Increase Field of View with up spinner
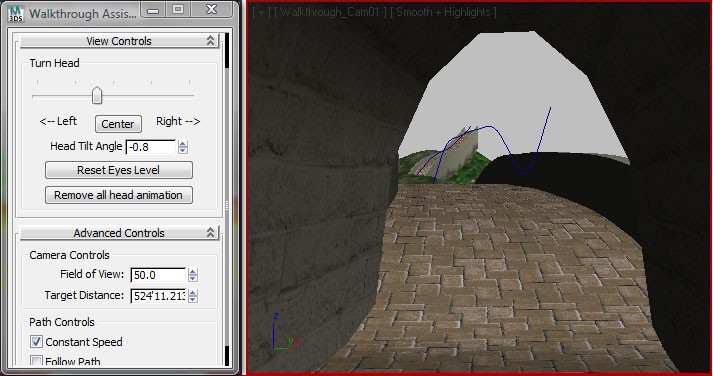 tap(193, 271)
